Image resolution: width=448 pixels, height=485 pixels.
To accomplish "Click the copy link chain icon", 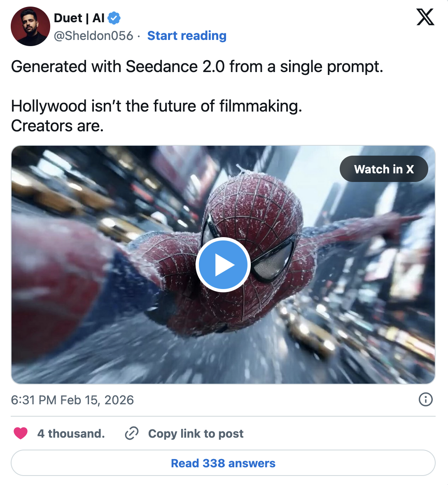I will pos(131,433).
